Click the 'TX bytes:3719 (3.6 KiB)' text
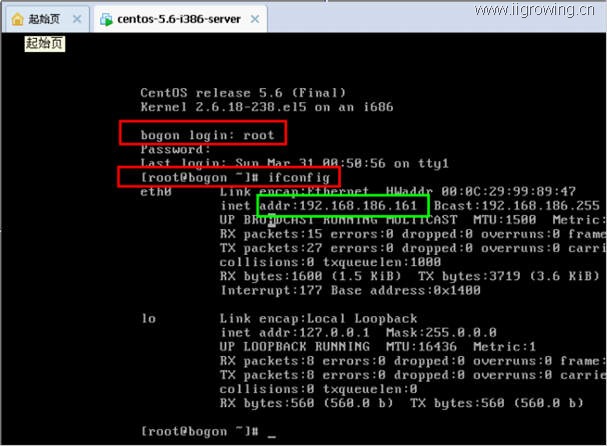The height and width of the screenshot is (446, 607). pyautogui.click(x=509, y=276)
